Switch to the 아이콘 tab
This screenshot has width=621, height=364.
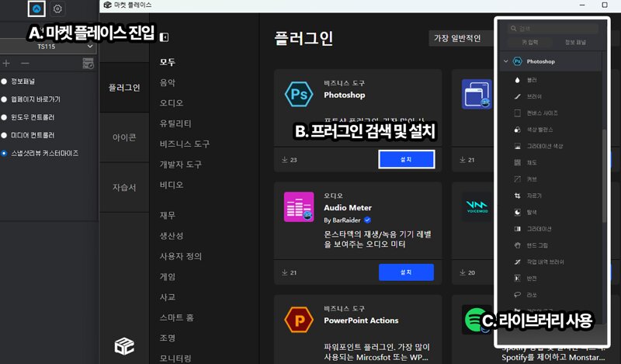coord(124,137)
